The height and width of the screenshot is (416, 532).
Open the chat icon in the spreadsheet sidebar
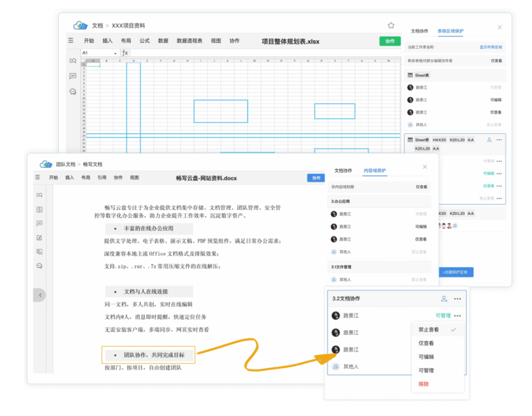point(73,92)
